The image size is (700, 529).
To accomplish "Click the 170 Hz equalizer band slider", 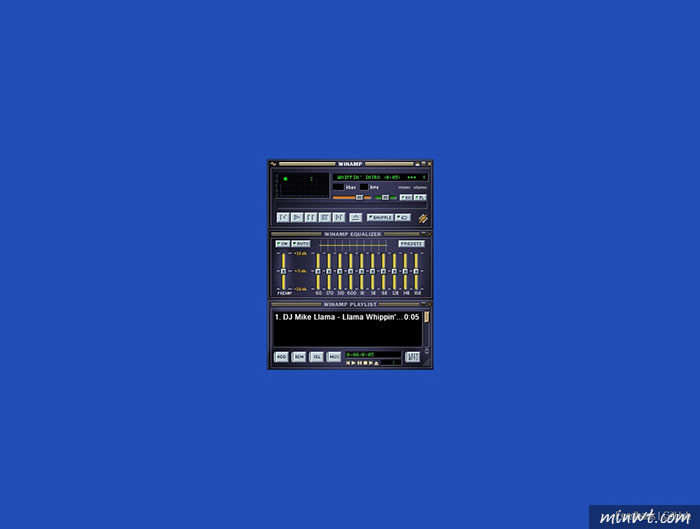I will coord(329,271).
